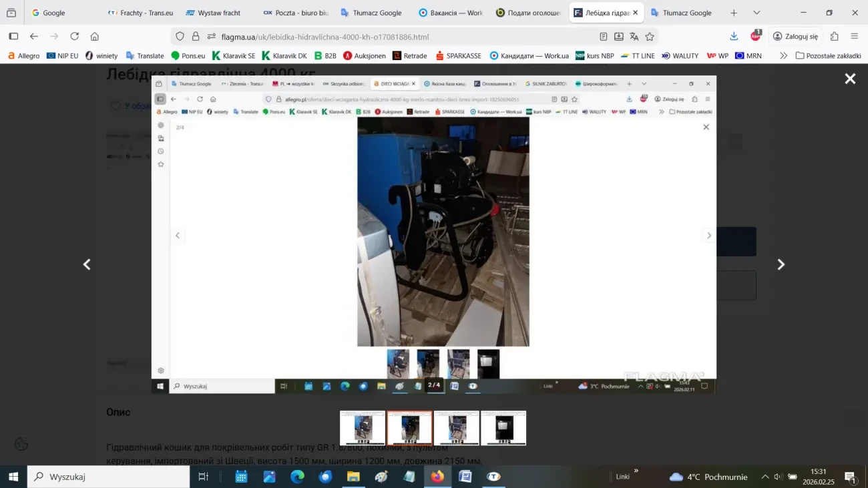Go to the previous gallery photo
The height and width of the screenshot is (488, 868).
click(87, 264)
